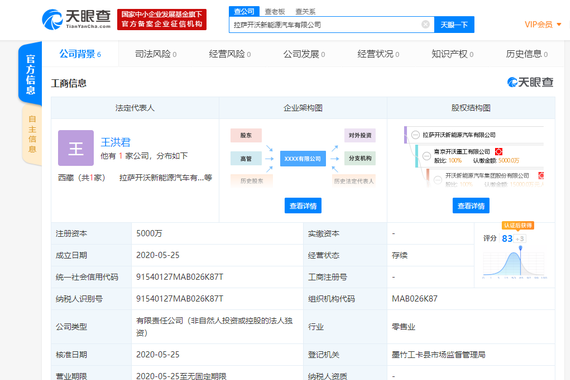Collapse the 拉萨开沃新能源汽车有限公司 equity node
Image resolution: width=570 pixels, height=380 pixels.
coord(415,135)
